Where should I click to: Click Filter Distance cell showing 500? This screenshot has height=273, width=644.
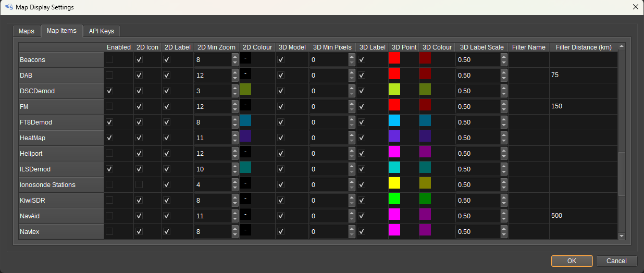pos(583,216)
